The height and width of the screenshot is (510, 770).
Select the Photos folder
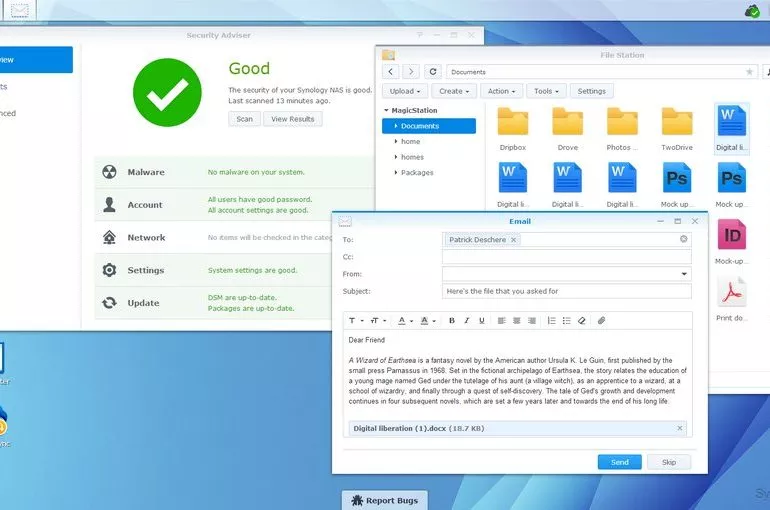coord(622,129)
